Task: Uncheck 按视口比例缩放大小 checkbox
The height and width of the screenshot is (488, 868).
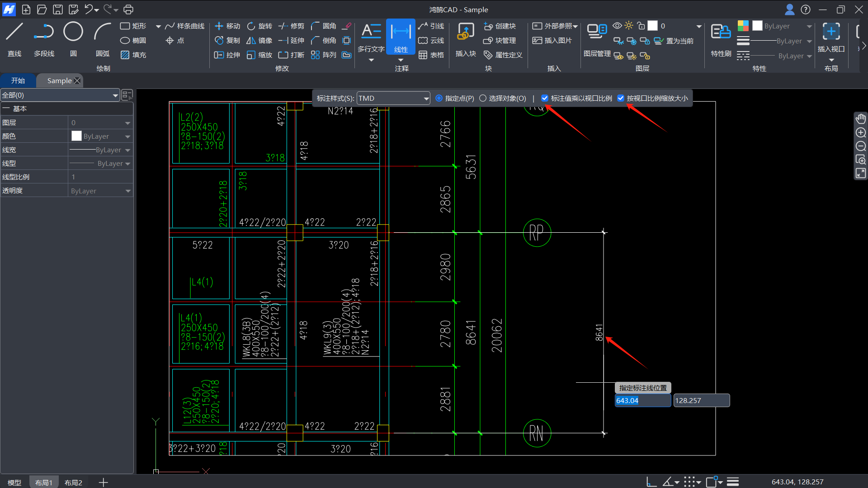Action: pyautogui.click(x=621, y=98)
